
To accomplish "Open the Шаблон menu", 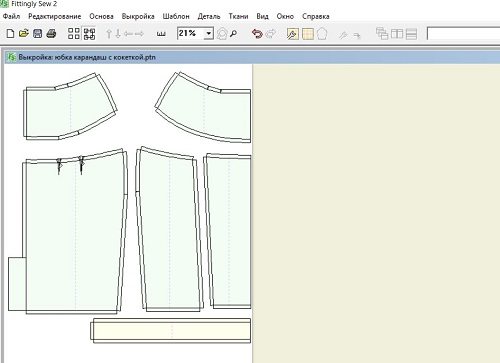I will point(176,16).
